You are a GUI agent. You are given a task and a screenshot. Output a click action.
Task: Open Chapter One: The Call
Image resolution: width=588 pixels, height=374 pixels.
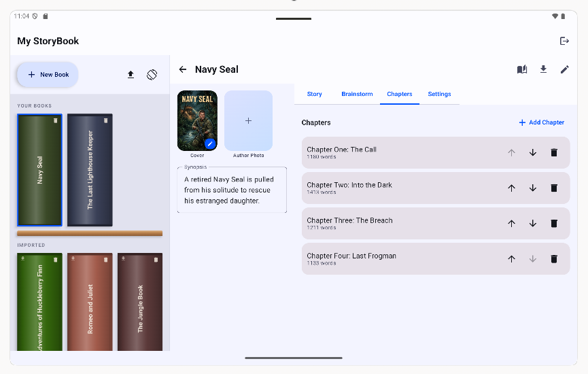[x=436, y=153]
